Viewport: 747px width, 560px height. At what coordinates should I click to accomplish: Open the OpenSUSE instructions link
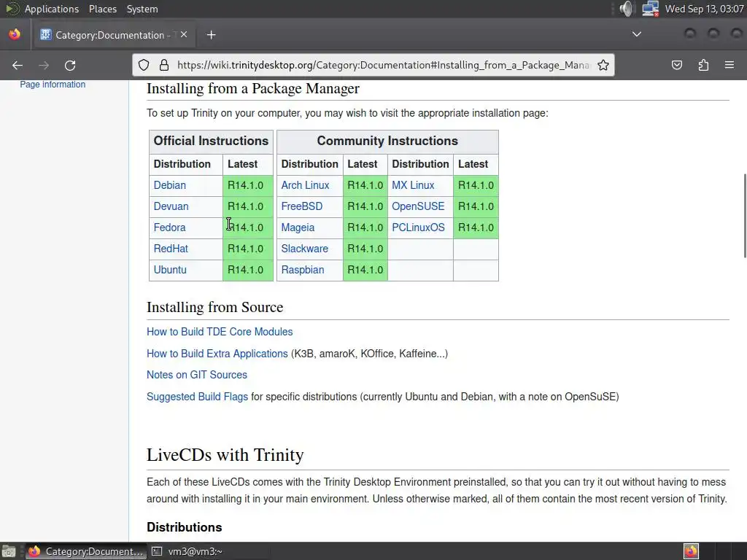[418, 206]
